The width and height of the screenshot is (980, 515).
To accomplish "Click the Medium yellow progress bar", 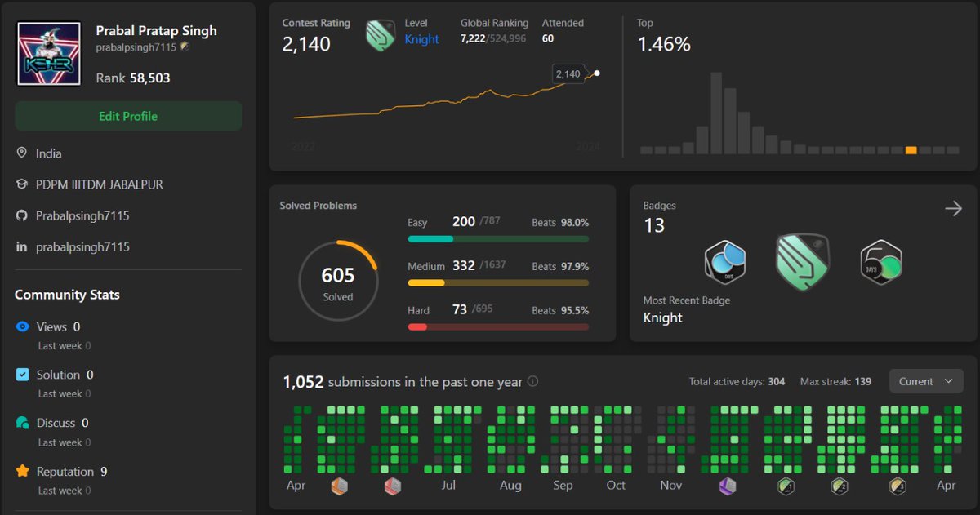I will [498, 283].
